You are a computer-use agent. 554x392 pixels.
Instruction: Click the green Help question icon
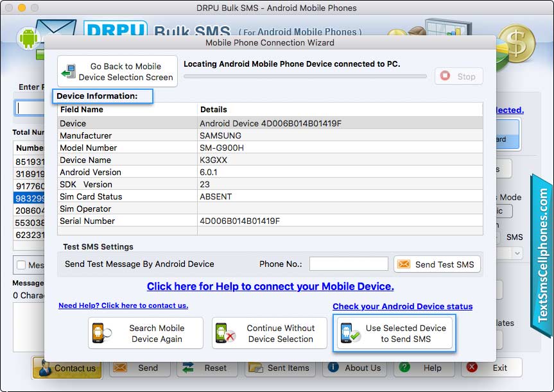coord(404,367)
